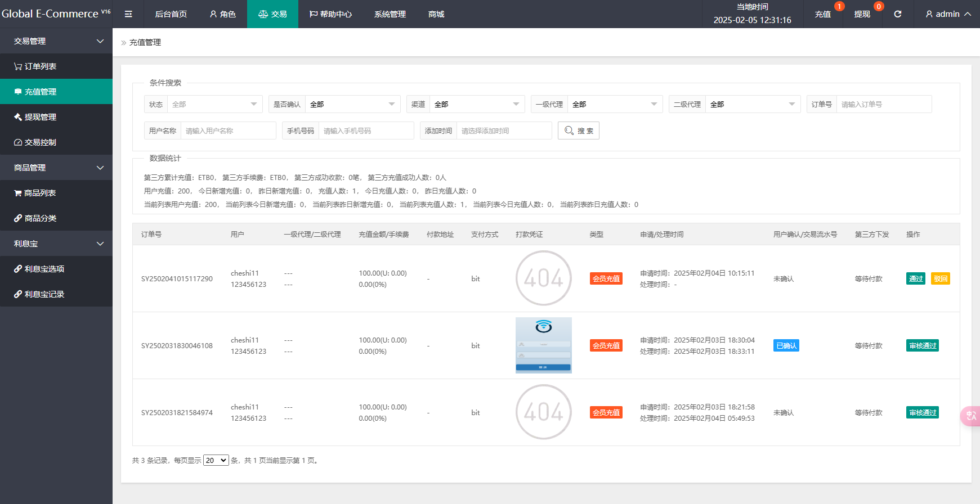Screen dimensions: 980x504
Task: Open the 是否确认 dropdown
Action: pyautogui.click(x=352, y=104)
